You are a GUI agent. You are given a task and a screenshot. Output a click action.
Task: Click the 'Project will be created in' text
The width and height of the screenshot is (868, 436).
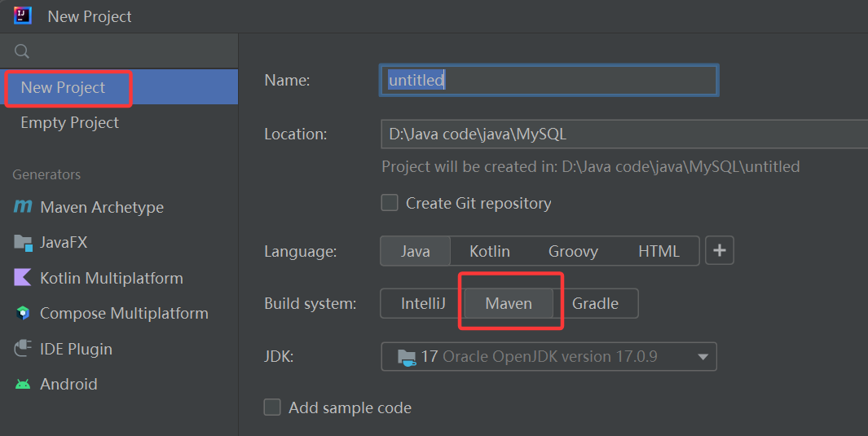pyautogui.click(x=591, y=166)
